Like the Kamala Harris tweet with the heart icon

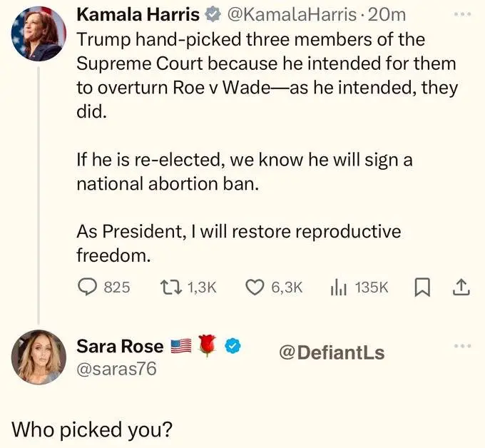[x=255, y=287]
